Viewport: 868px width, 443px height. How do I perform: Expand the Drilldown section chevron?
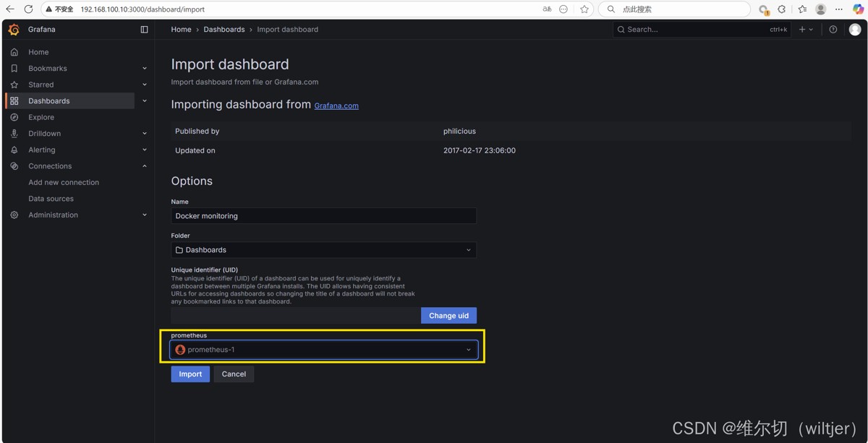[x=145, y=134]
